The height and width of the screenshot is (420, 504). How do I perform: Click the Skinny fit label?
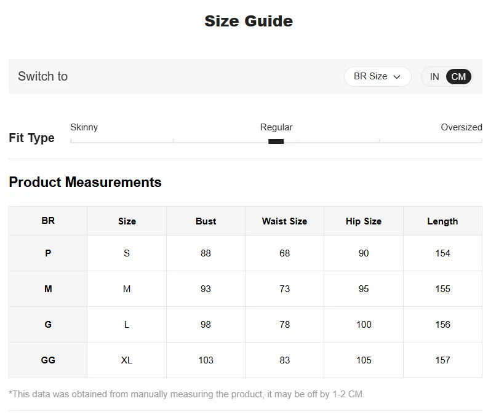point(84,127)
